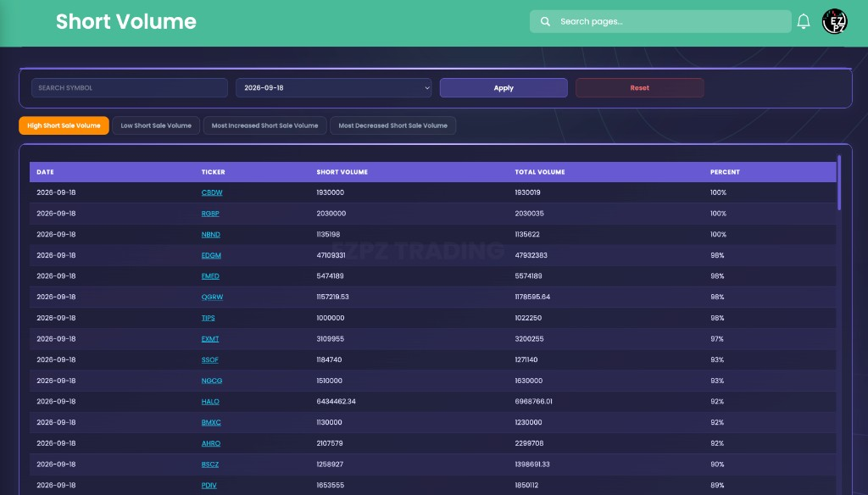Select total volume value 1022250
Image resolution: width=868 pixels, height=495 pixels.
click(528, 318)
